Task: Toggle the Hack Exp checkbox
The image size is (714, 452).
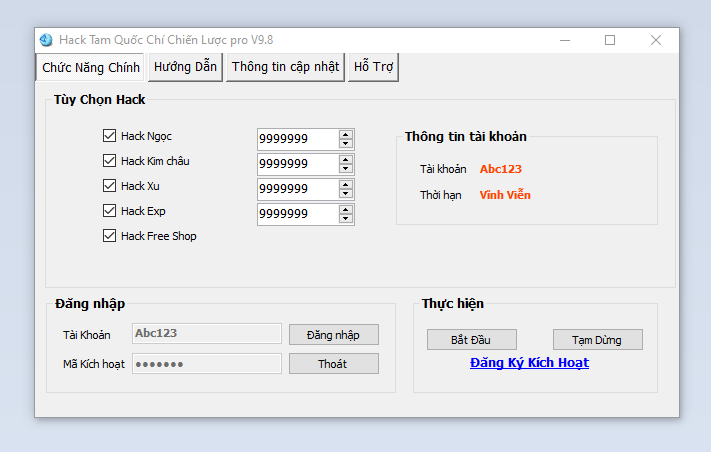Action: 110,211
